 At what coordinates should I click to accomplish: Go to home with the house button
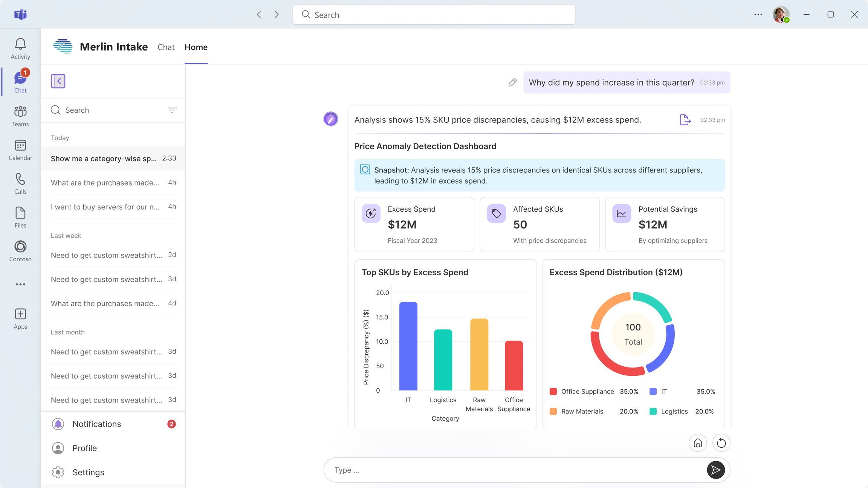pos(698,443)
